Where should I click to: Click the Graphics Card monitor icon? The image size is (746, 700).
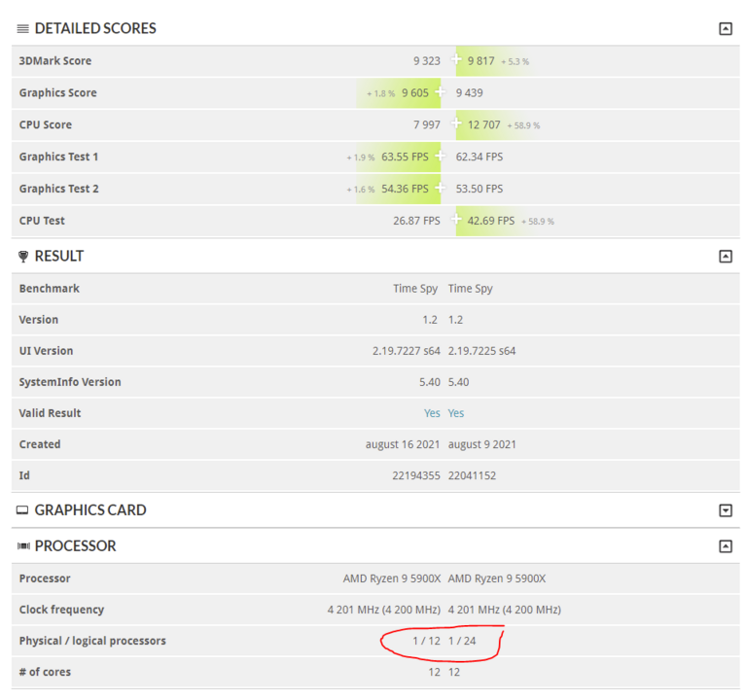coord(22,510)
